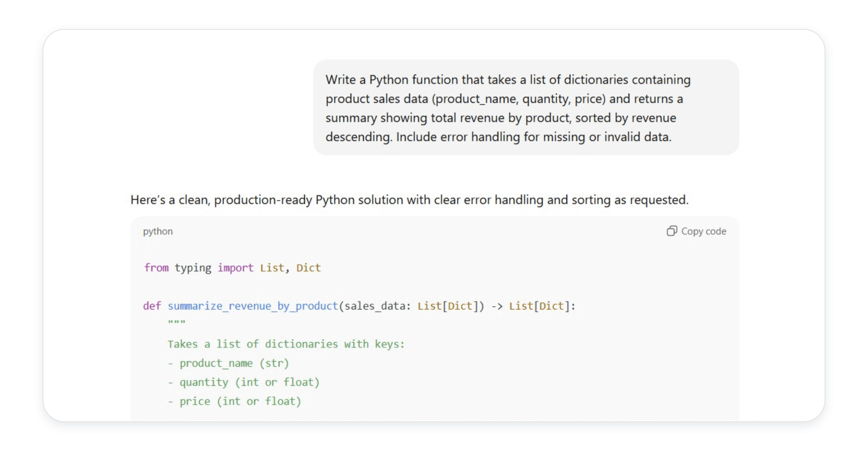Select the python language label on code block
The image size is (868, 451).
pyautogui.click(x=158, y=231)
